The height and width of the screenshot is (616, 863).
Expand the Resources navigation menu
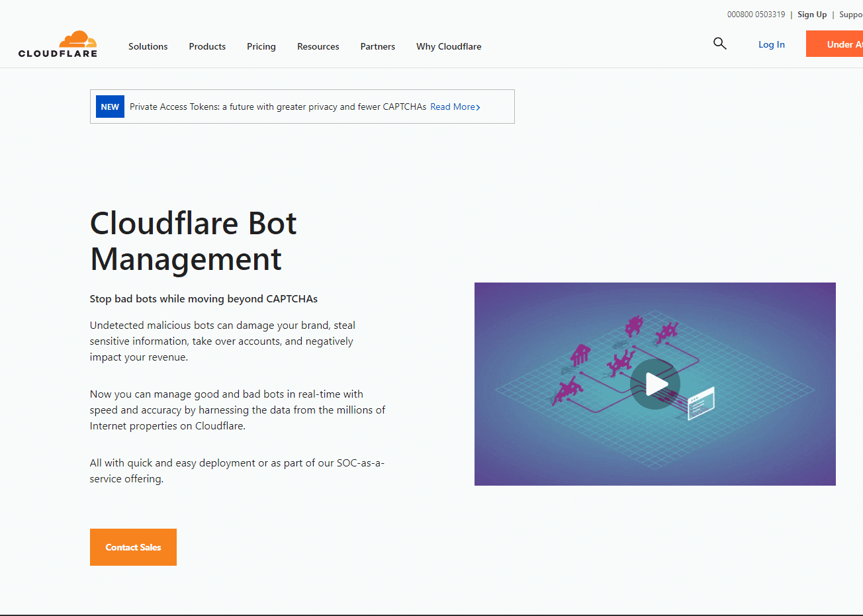pos(318,46)
